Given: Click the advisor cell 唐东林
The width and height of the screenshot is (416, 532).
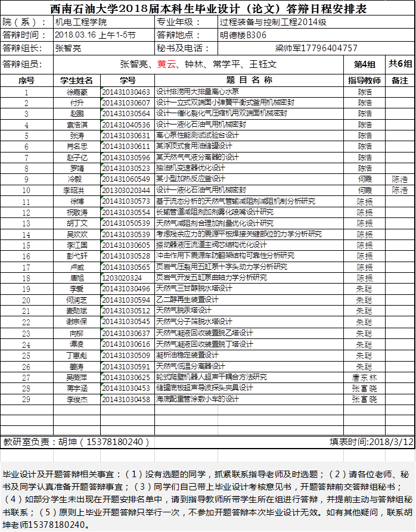Looking at the screenshot, I should 364,377.
